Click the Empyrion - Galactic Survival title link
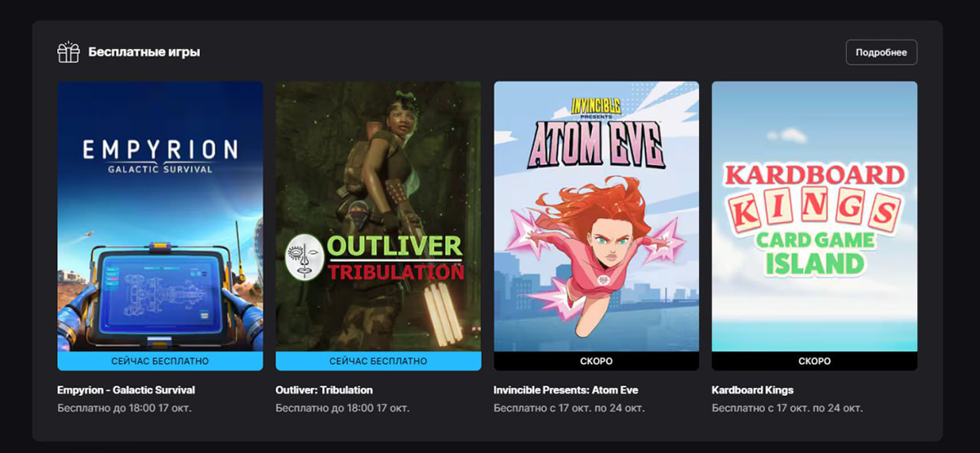The image size is (980, 453). point(126,390)
